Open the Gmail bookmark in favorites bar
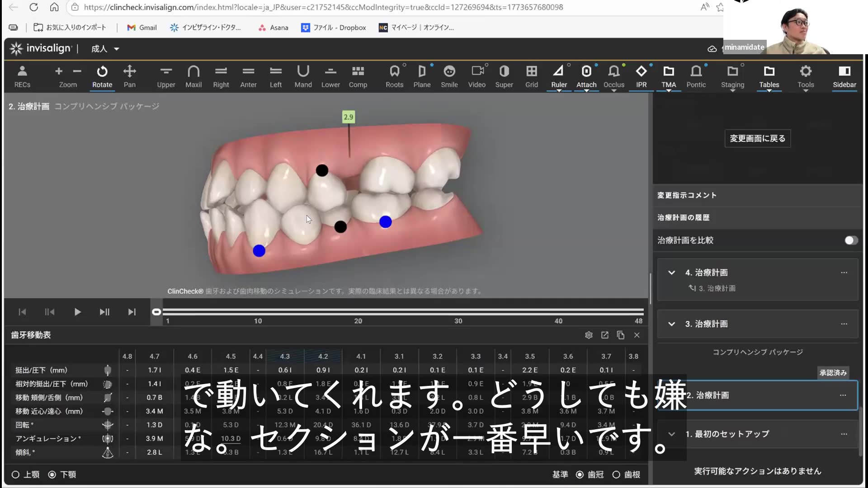Image resolution: width=868 pixels, height=488 pixels. [142, 28]
